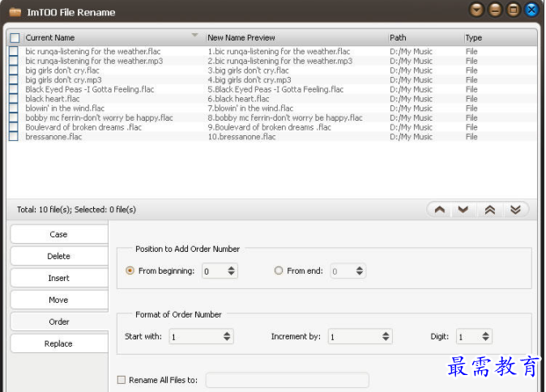Click the move to bottom double-arrow icon
Screen dimensions: 546x392
pos(515,210)
